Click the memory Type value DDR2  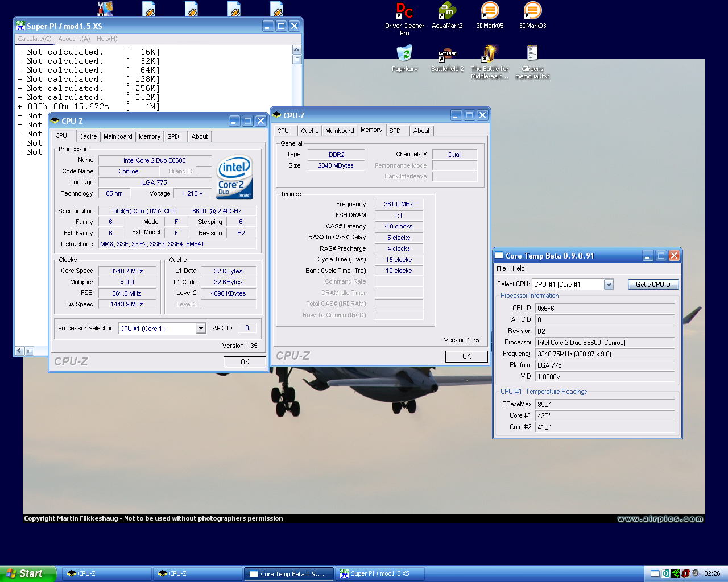[x=336, y=155]
